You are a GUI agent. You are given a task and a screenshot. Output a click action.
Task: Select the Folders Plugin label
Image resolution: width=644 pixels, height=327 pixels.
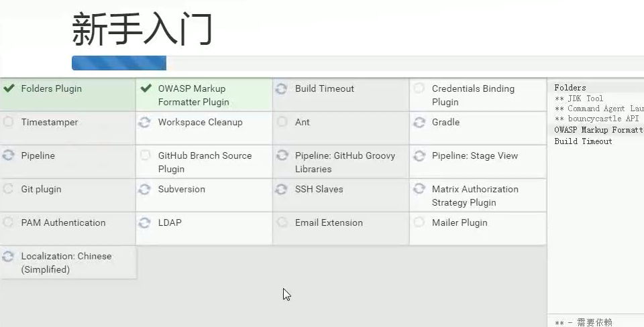click(x=52, y=88)
